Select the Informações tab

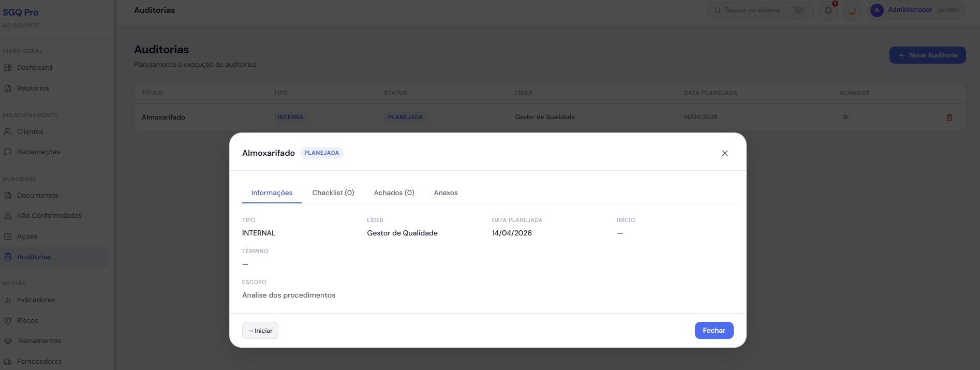(272, 193)
